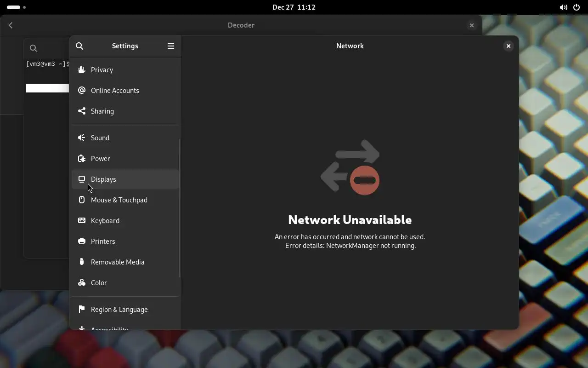Click the Sharing icon in sidebar
The height and width of the screenshot is (368, 588).
tap(82, 111)
